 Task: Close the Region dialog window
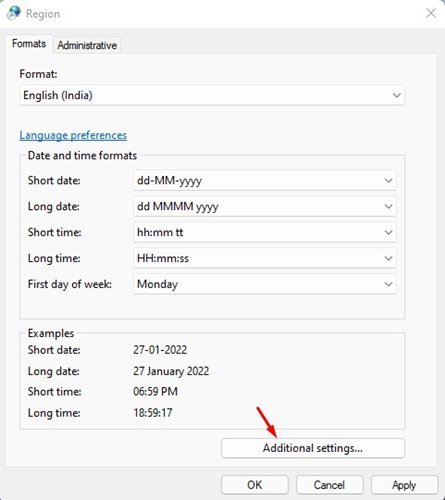[x=431, y=13]
